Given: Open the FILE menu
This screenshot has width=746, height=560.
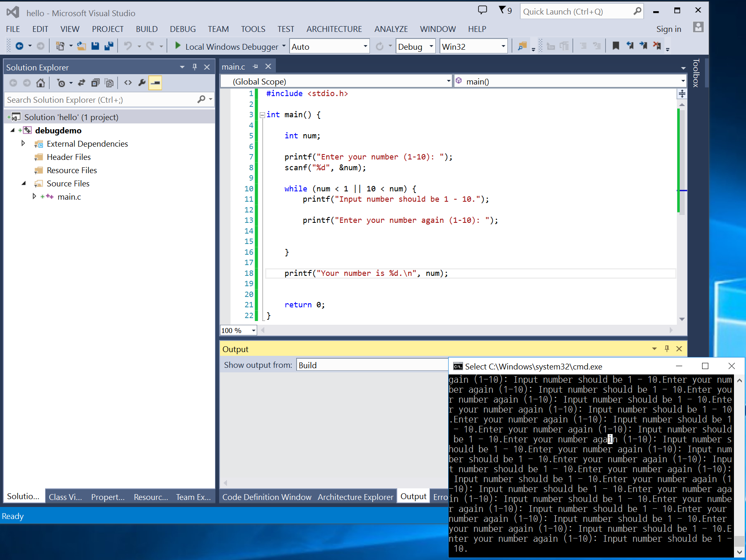Looking at the screenshot, I should click(13, 29).
